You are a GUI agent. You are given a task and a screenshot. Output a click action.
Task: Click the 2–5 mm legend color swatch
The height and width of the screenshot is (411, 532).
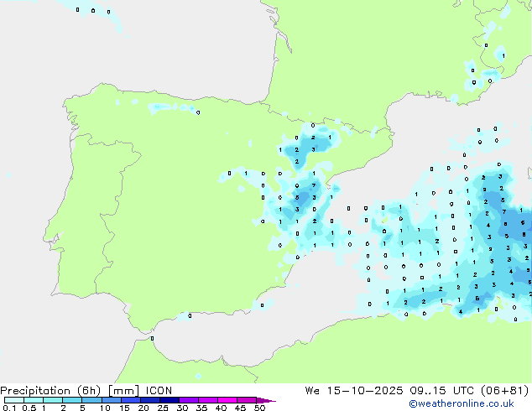72,400
